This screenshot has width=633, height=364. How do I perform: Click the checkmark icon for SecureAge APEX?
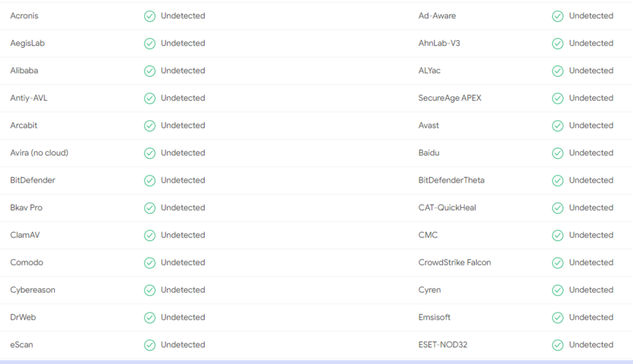558,98
